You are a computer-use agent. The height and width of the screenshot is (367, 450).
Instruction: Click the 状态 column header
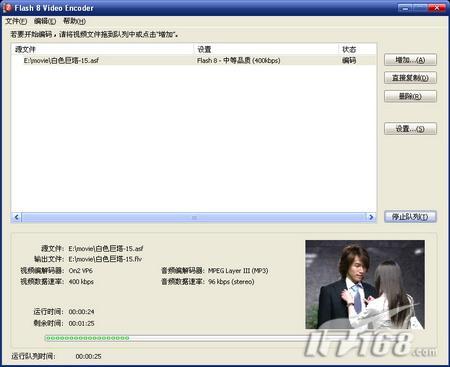coord(357,49)
